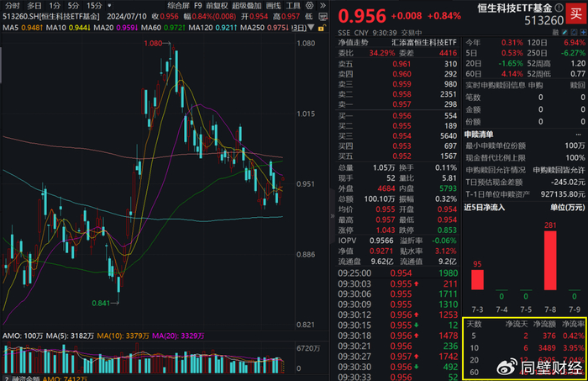Viewport: 588px width, 381px height.
Task: Open 超级叠加 overlay option
Action: pyautogui.click(x=246, y=6)
